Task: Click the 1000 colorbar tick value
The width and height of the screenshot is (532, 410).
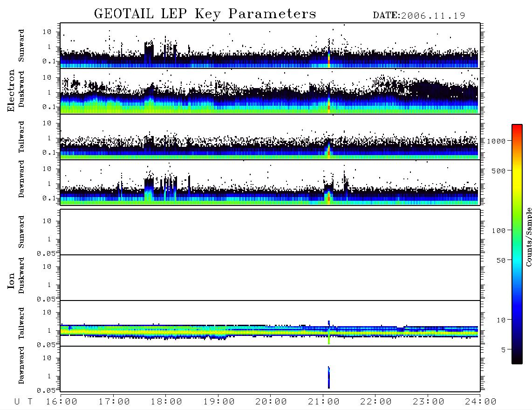Action: [x=496, y=141]
